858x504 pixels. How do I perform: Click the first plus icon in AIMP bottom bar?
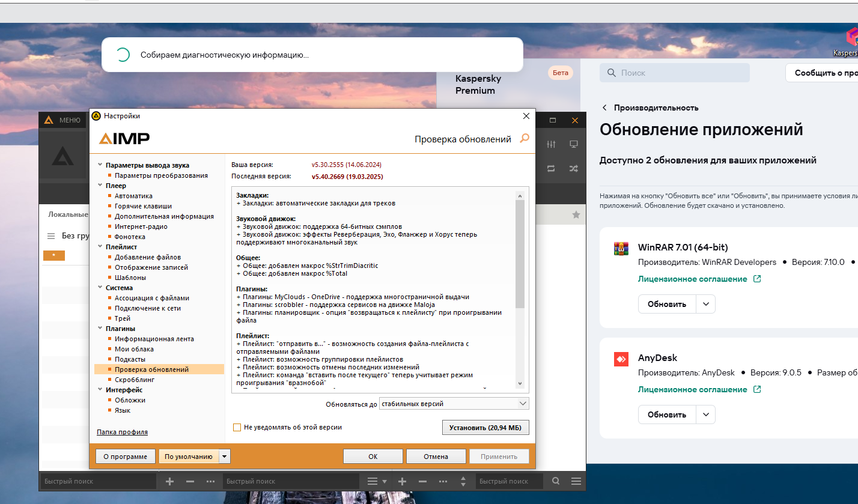[x=169, y=481]
